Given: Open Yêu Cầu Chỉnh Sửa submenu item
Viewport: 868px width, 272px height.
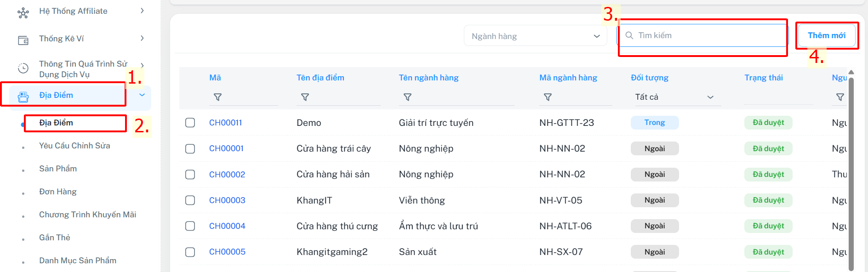Looking at the screenshot, I should 74,146.
